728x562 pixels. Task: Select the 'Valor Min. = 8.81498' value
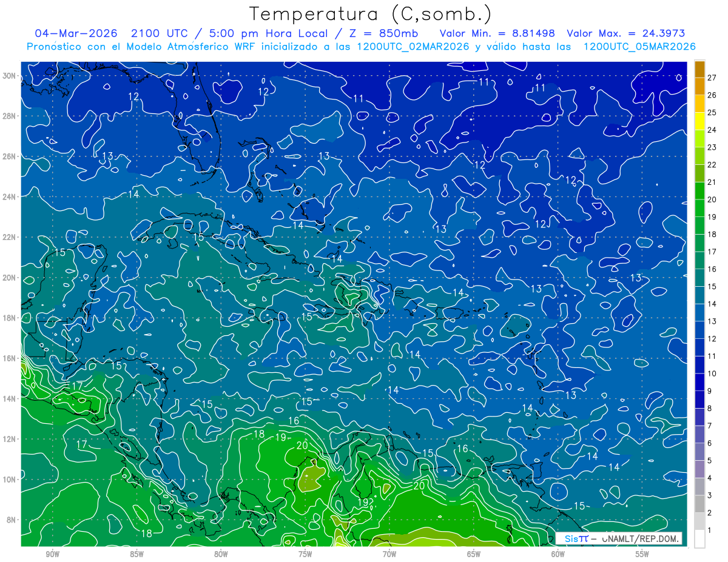coord(496,33)
